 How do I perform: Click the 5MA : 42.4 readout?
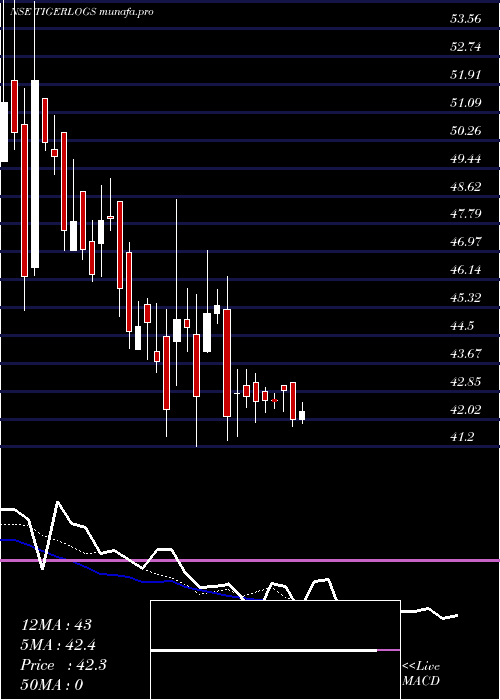pos(58,645)
